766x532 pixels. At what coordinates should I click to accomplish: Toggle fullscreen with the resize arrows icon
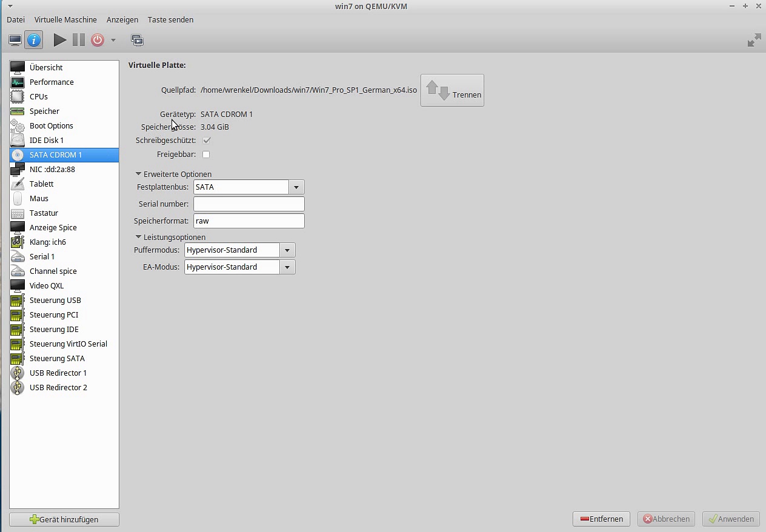point(754,41)
